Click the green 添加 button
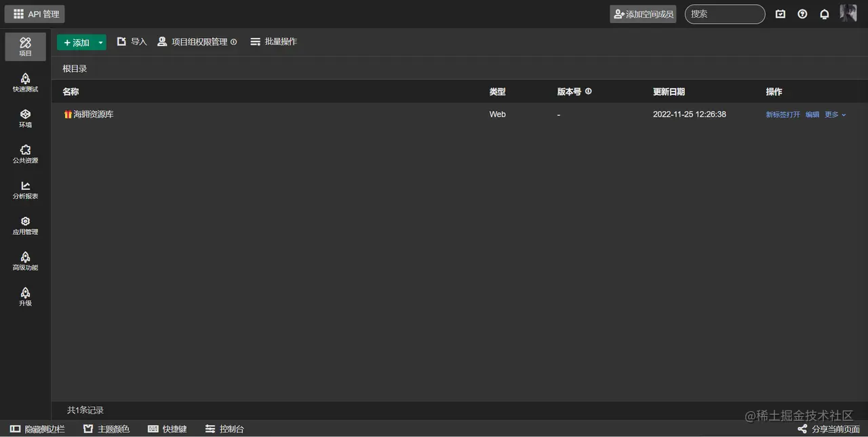The image size is (868, 437). click(x=76, y=42)
